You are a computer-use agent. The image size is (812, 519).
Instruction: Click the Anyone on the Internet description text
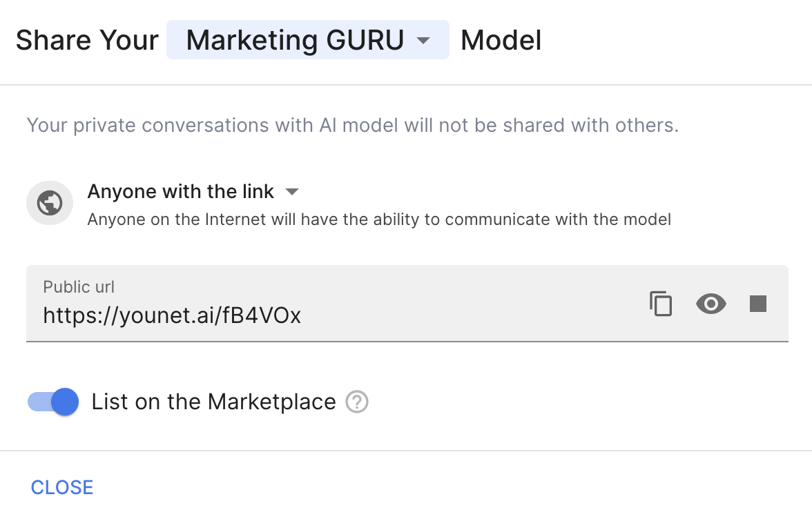379,219
